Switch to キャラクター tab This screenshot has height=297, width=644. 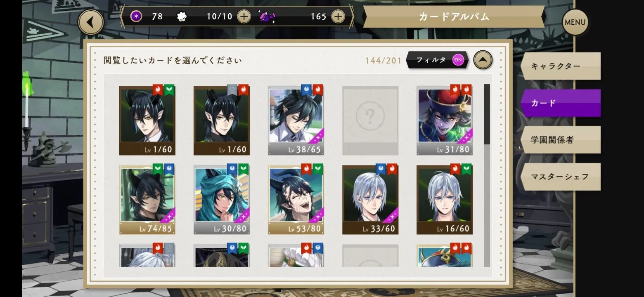(x=560, y=66)
